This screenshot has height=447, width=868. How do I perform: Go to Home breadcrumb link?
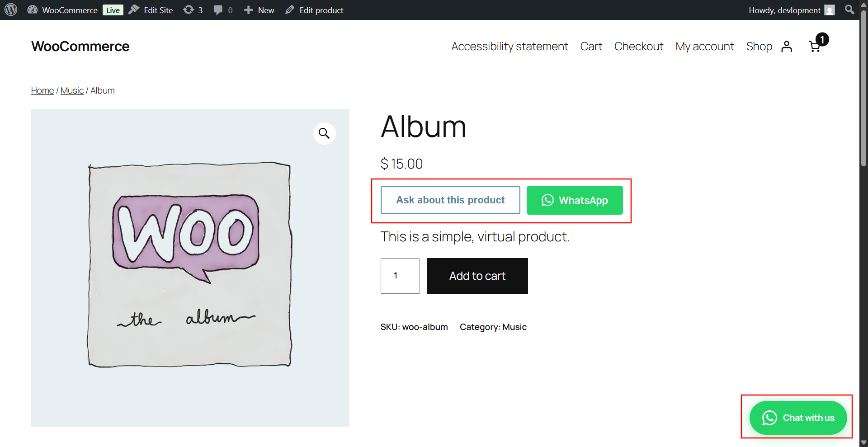point(42,90)
